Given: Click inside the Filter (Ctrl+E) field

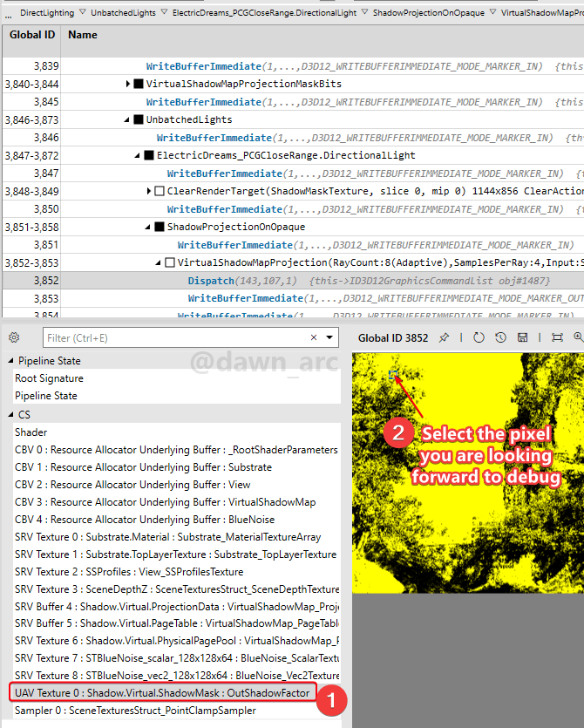Looking at the screenshot, I should (x=174, y=337).
